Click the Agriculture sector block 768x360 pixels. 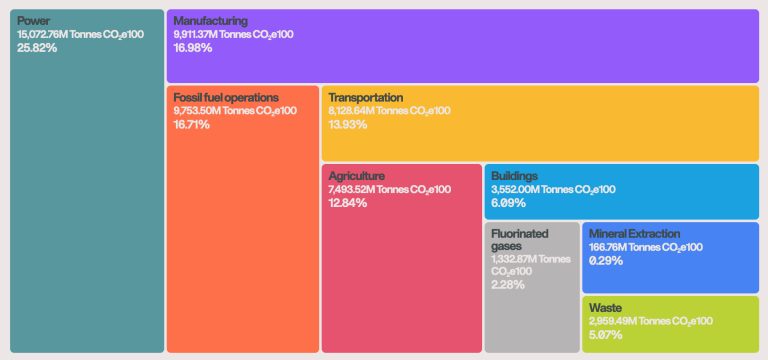point(402,259)
